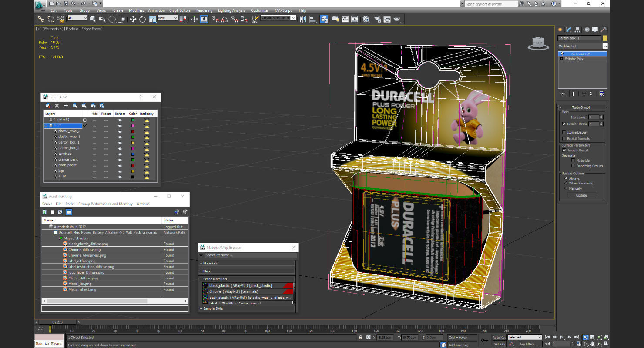Select the When Rendering radio button
This screenshot has width=644, height=348.
pyautogui.click(x=566, y=183)
